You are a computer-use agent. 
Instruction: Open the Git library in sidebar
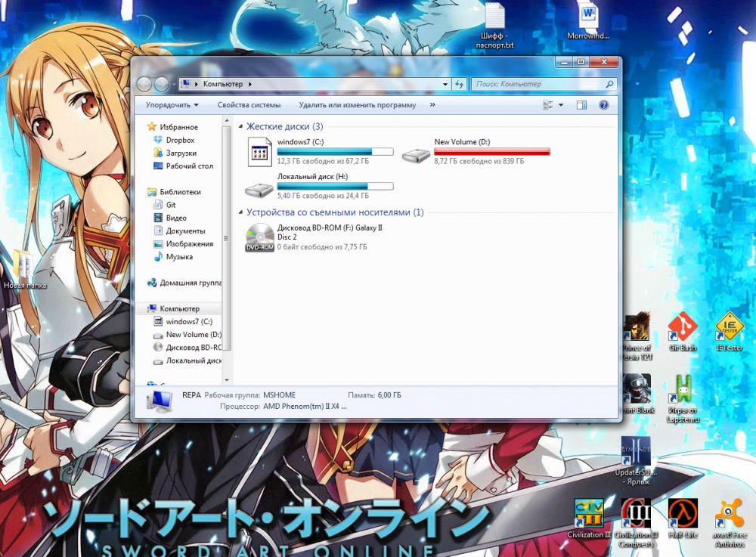[x=171, y=205]
